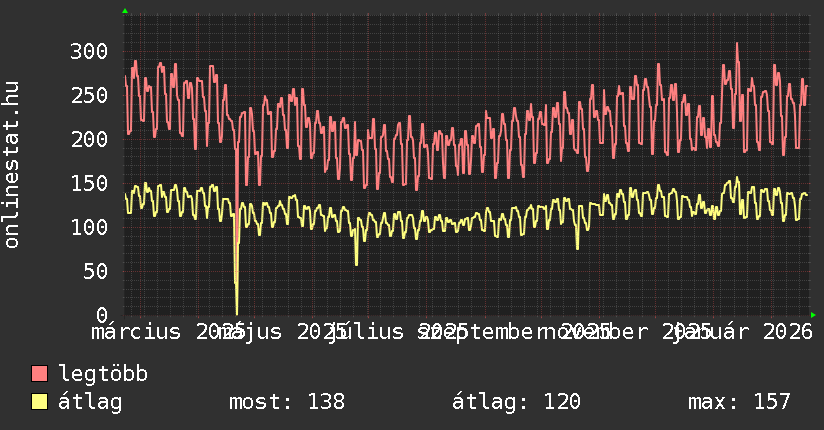Click the 'március 2025' x-axis label

click(160, 331)
